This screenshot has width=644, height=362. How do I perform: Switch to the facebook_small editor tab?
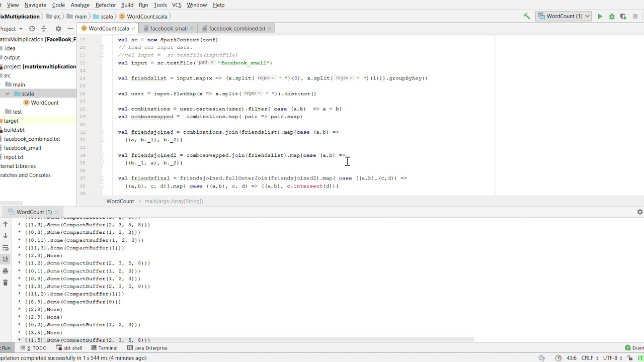point(169,29)
